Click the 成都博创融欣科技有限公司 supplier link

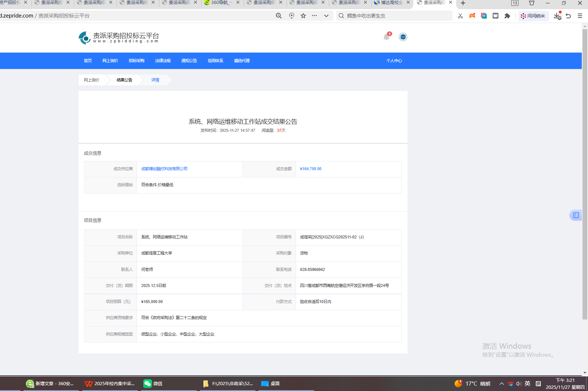(164, 169)
